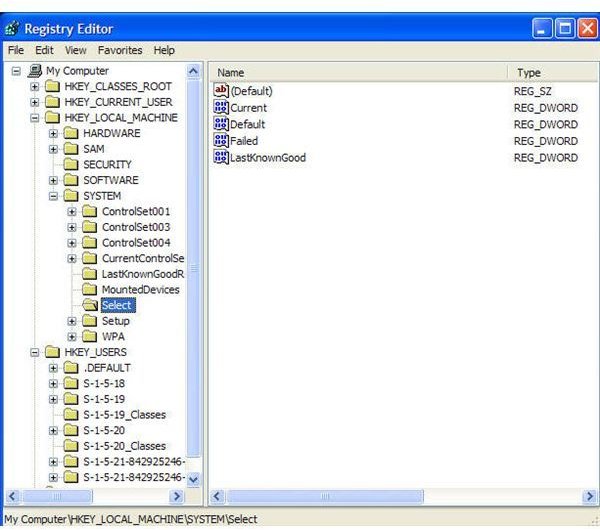This screenshot has width=600, height=530.
Task: Click REG_SZ type of (Default) value
Action: [x=532, y=91]
